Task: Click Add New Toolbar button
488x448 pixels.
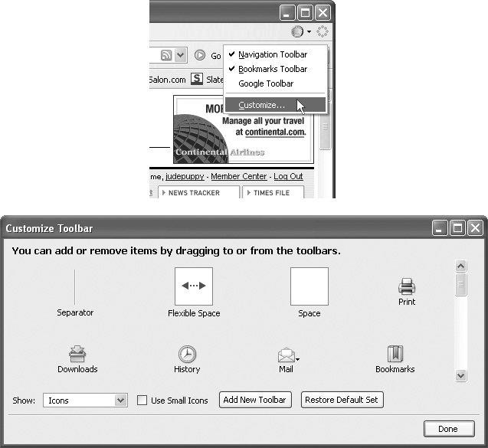Action: click(x=255, y=400)
